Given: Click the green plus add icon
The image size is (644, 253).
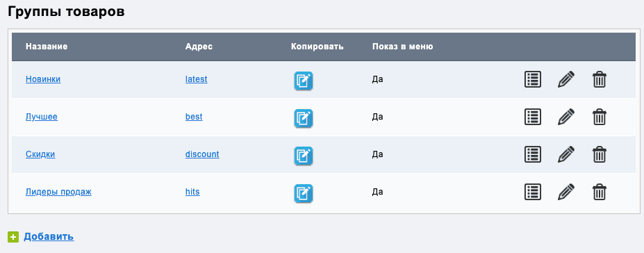Looking at the screenshot, I should point(13,237).
